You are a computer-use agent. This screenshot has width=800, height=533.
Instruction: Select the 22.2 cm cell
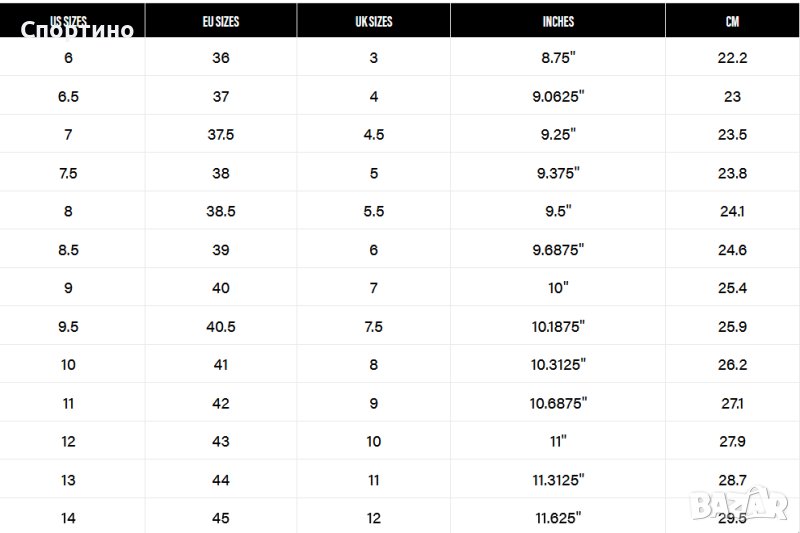point(732,58)
